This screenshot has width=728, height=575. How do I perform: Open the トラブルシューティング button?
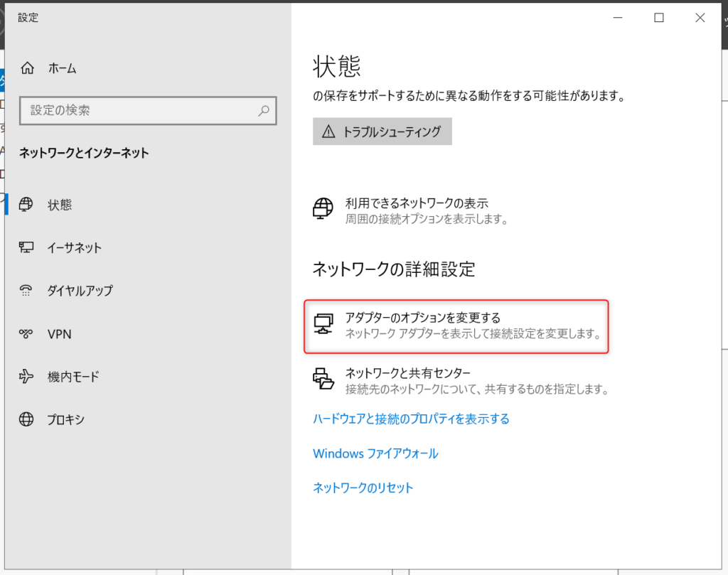pyautogui.click(x=382, y=131)
